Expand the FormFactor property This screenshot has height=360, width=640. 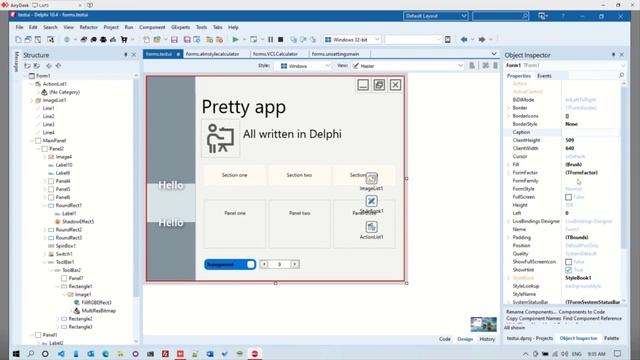click(x=509, y=173)
